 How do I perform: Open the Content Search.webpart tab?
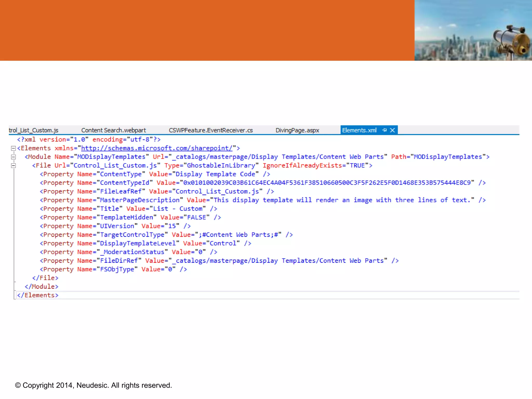(114, 130)
